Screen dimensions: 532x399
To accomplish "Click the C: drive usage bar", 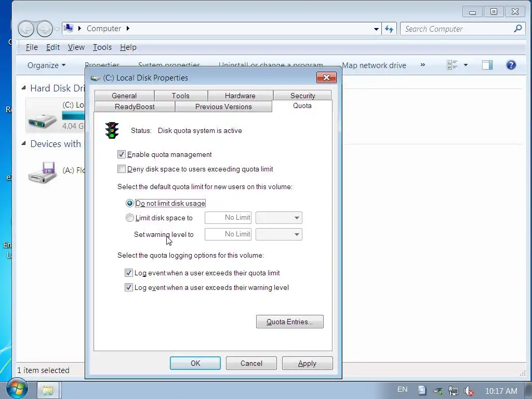I will click(x=73, y=116).
